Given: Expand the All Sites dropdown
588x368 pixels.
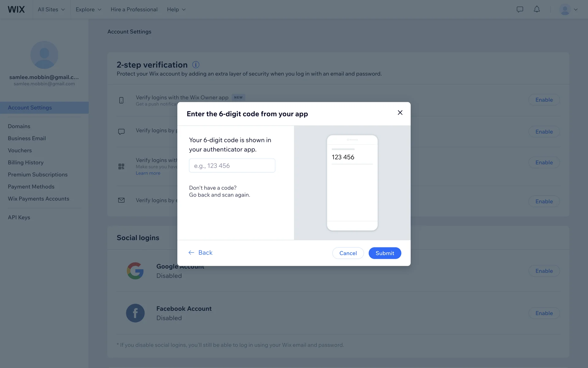Looking at the screenshot, I should tap(51, 10).
